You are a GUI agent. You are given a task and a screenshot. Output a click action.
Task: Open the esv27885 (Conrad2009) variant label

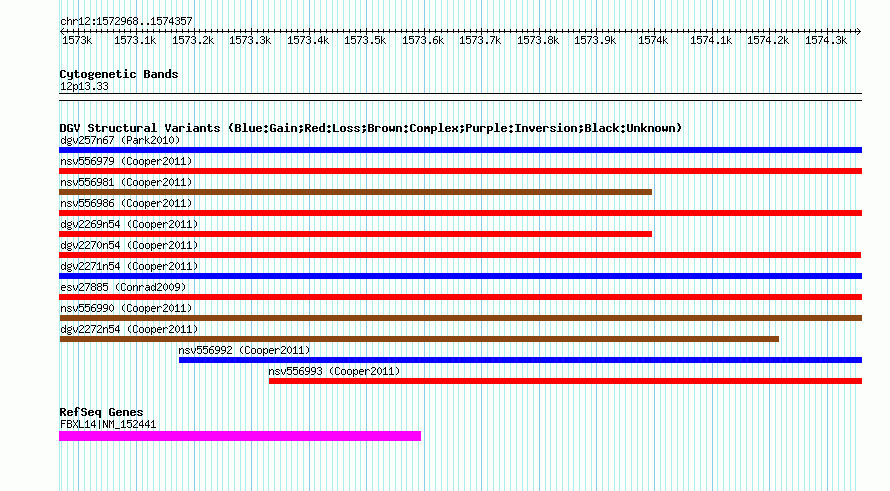click(x=123, y=287)
